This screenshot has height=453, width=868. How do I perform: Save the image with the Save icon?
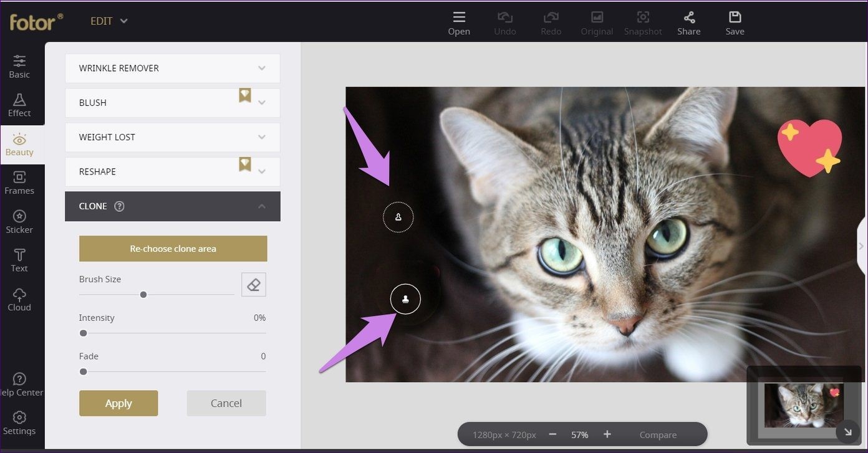coord(735,17)
